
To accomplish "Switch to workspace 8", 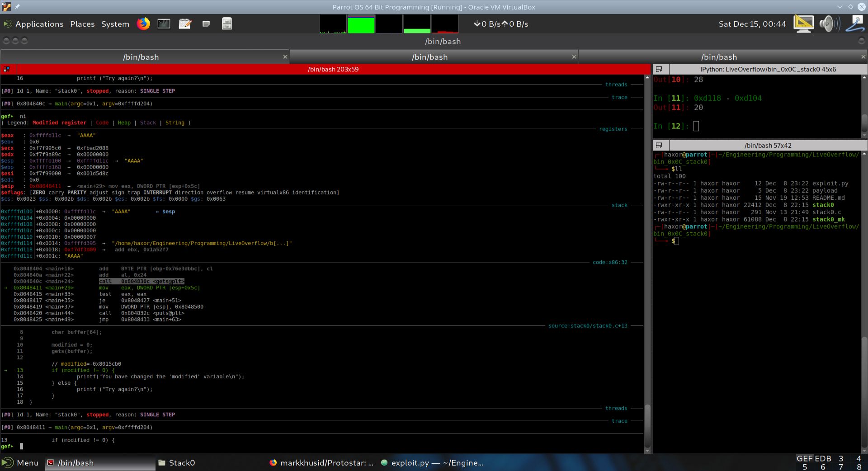I will point(859,467).
